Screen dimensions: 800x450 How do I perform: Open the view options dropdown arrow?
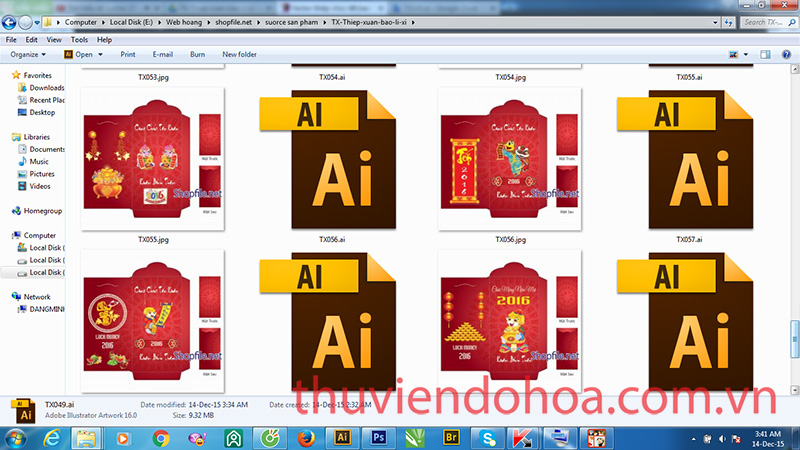tap(746, 55)
